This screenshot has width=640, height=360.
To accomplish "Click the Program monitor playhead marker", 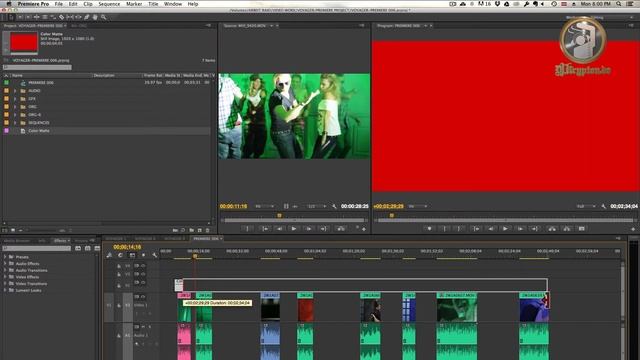I will (x=391, y=216).
